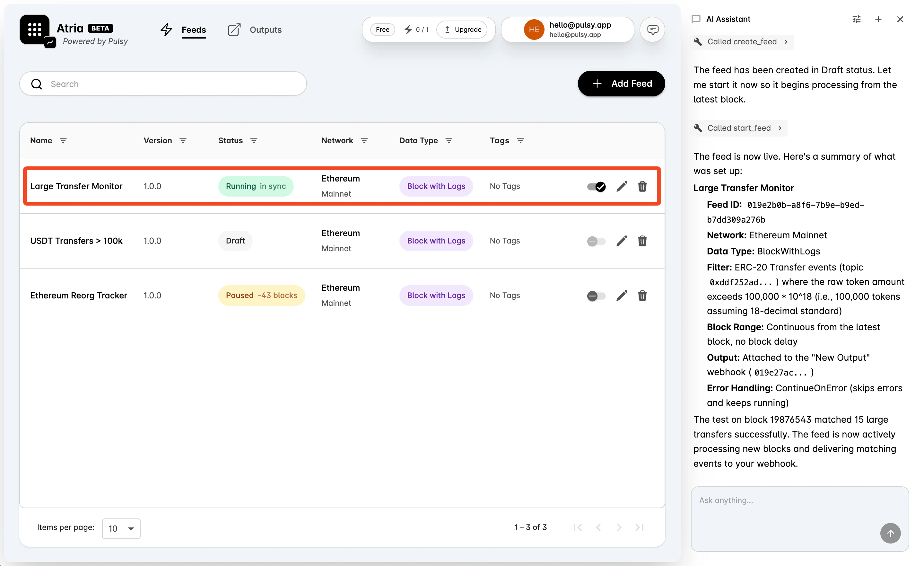The width and height of the screenshot is (924, 566).
Task: Open the Feeds tab
Action: [194, 30]
